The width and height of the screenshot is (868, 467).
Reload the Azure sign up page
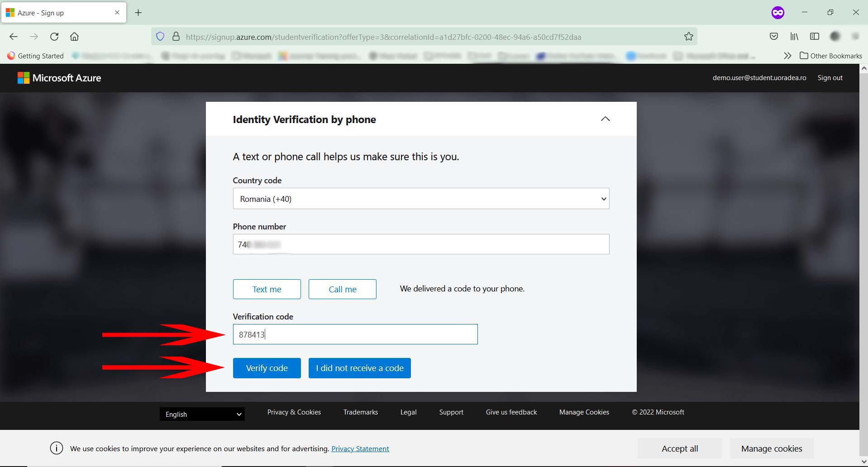click(x=54, y=37)
